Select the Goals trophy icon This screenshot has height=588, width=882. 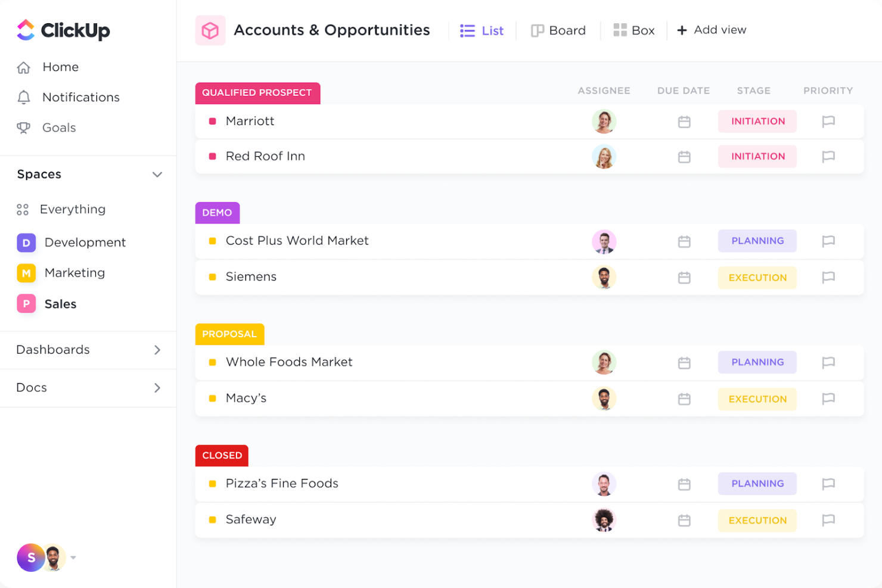[23, 127]
